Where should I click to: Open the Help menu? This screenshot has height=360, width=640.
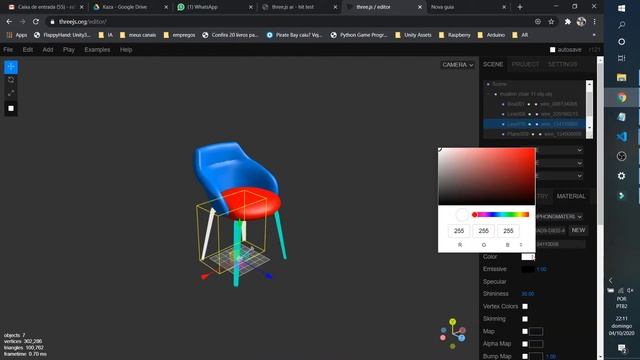point(126,50)
